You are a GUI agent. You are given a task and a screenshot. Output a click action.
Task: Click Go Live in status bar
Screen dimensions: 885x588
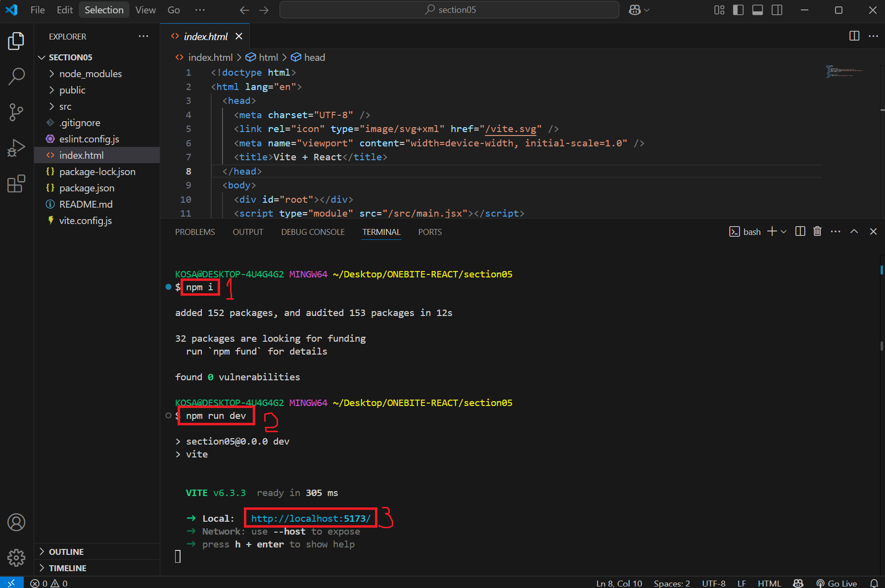pos(837,583)
